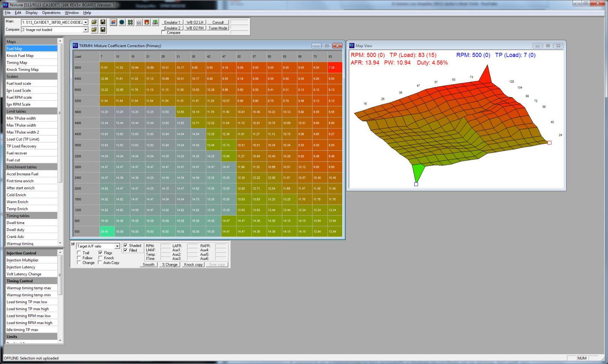
Task: Expand the Target A/F ratio dropdown
Action: pyautogui.click(x=117, y=246)
